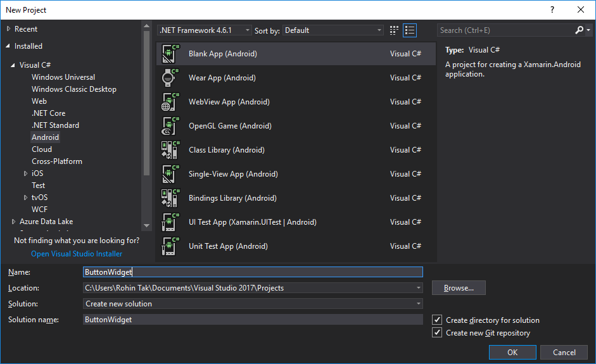Click the Browse... button
The height and width of the screenshot is (364, 596).
coord(459,288)
